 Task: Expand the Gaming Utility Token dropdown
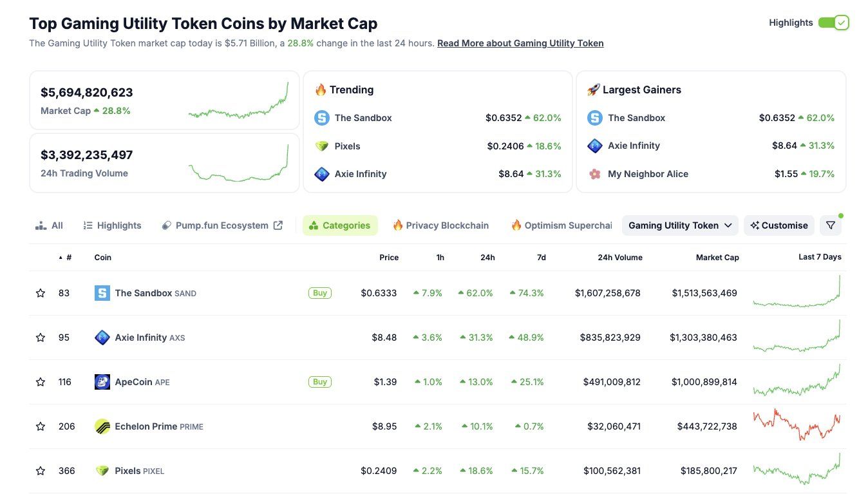(680, 225)
